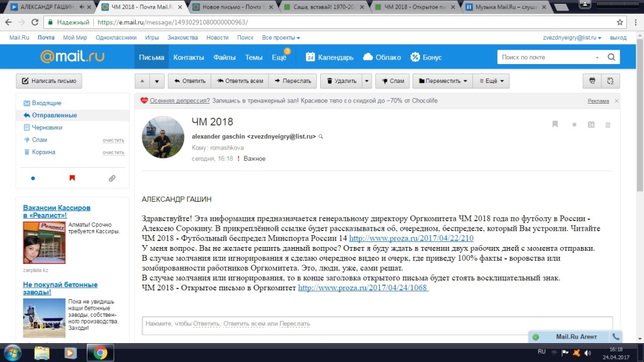Filter unread messages with blue dot
Image resolution: width=644 pixels, height=362 pixels.
[33, 178]
